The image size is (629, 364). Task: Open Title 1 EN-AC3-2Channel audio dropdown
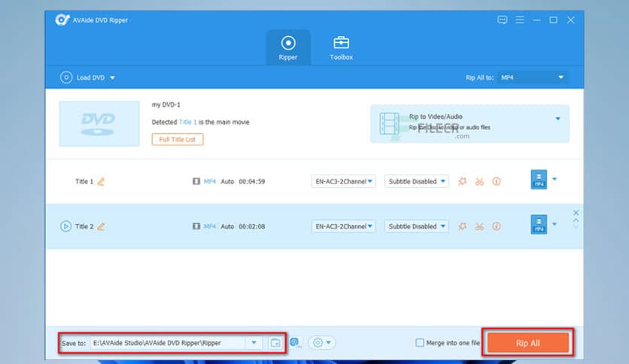pyautogui.click(x=344, y=181)
